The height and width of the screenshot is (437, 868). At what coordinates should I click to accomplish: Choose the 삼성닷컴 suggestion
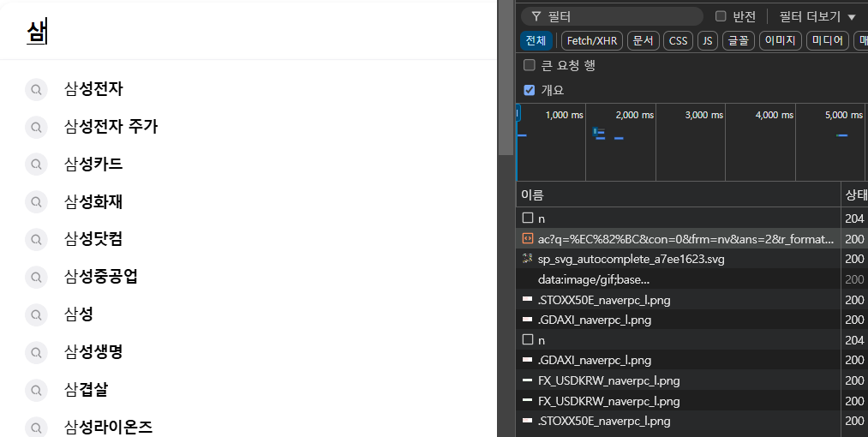coord(93,239)
